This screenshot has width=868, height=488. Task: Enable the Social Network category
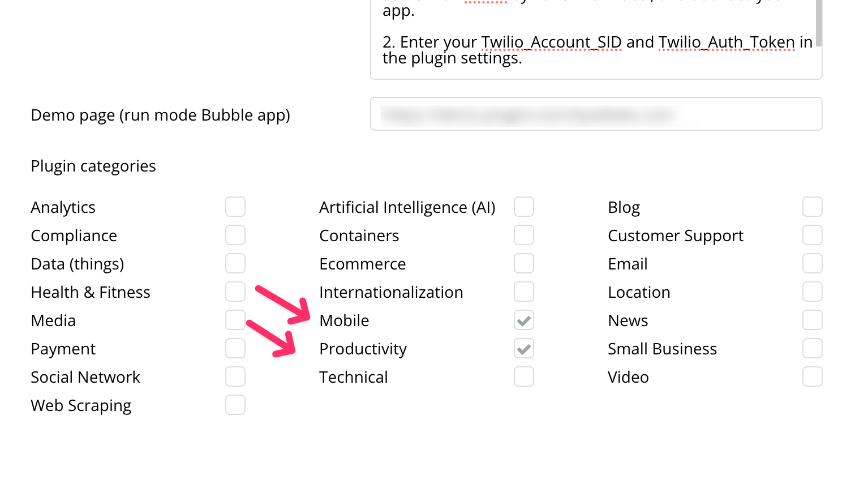click(235, 376)
